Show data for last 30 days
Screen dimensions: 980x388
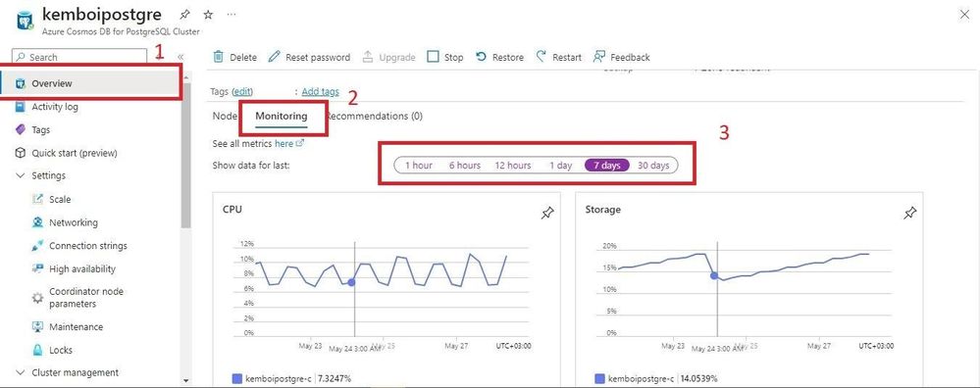click(x=653, y=166)
